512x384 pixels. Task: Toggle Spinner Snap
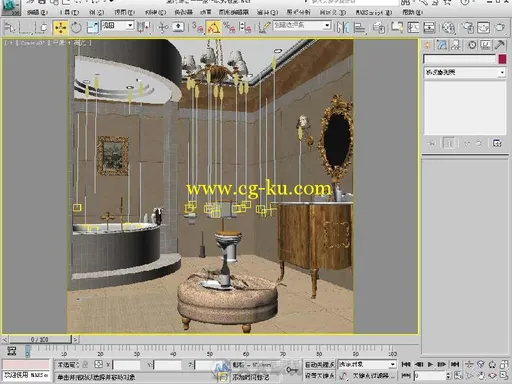tap(245, 27)
